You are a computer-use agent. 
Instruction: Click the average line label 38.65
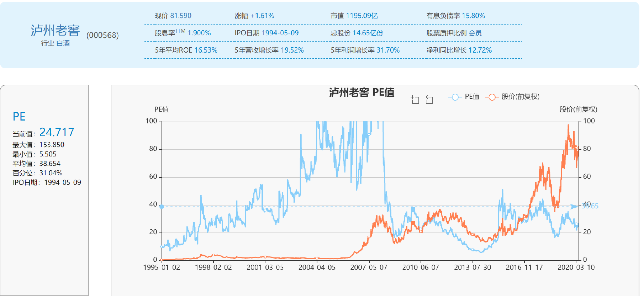click(x=590, y=206)
